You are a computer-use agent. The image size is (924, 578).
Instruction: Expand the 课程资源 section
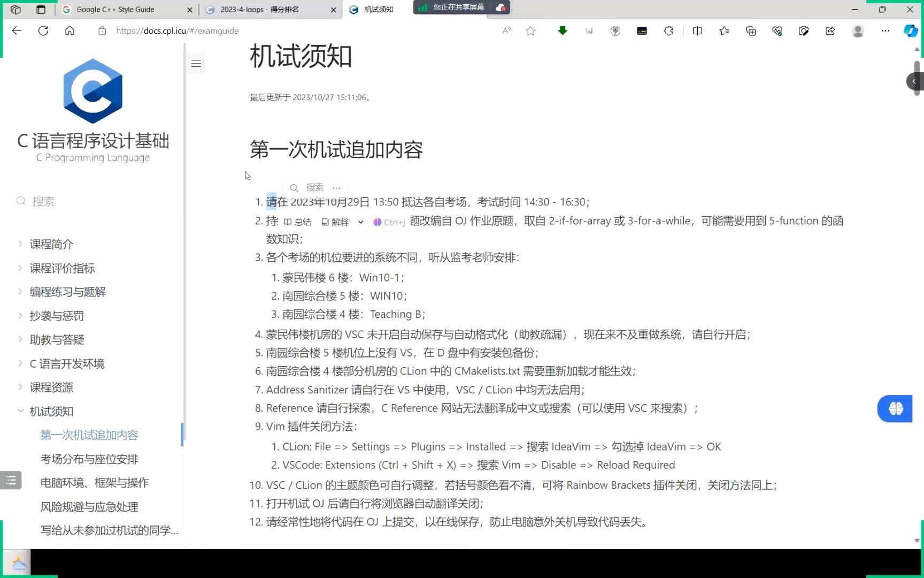click(x=20, y=387)
